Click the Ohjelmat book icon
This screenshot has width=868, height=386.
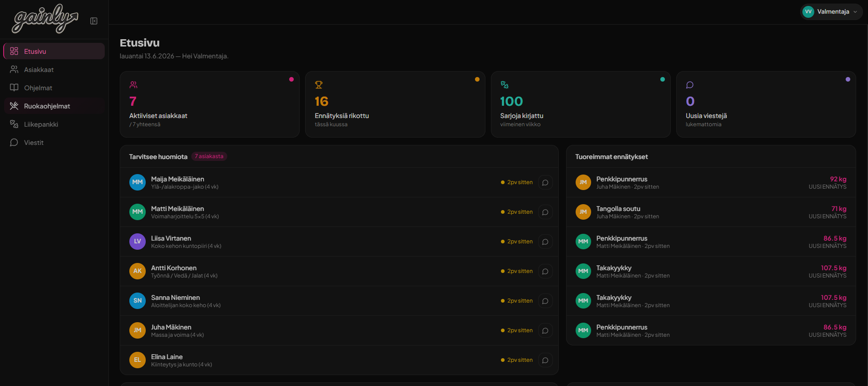[14, 87]
